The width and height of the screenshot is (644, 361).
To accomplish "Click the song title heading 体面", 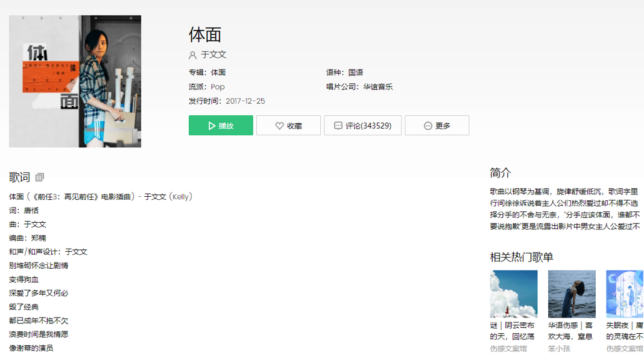I will [205, 34].
